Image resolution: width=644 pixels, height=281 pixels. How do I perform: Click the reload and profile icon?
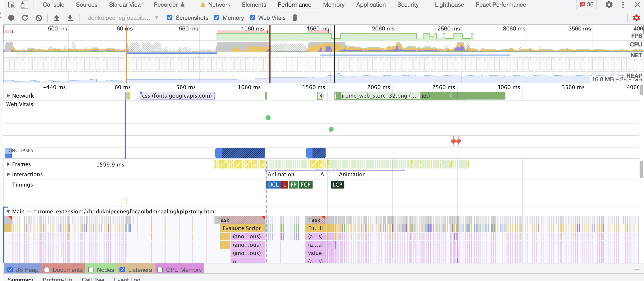pyautogui.click(x=25, y=18)
